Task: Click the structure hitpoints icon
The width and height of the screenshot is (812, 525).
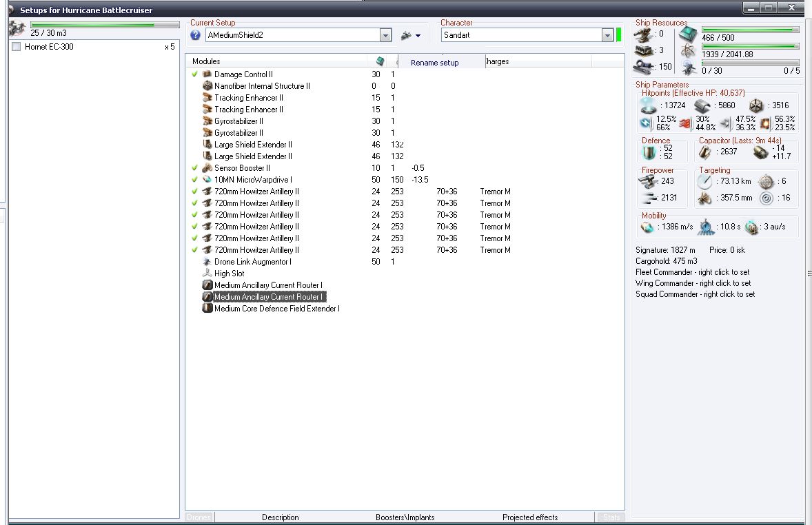Action: pos(756,106)
